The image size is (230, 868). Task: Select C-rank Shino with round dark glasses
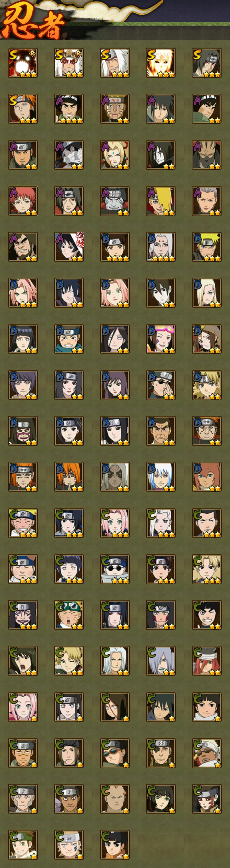(115, 569)
